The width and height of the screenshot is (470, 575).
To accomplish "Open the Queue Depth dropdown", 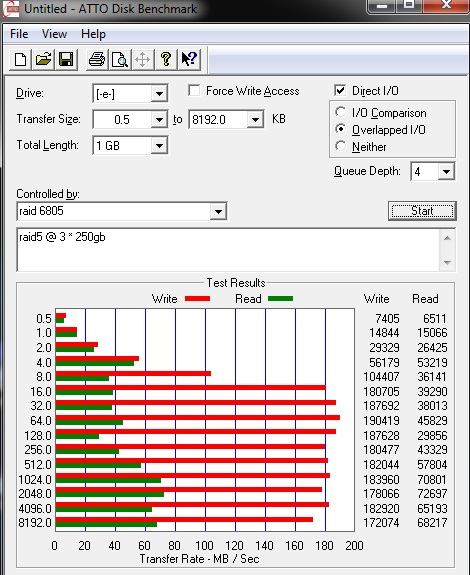I will tap(446, 171).
